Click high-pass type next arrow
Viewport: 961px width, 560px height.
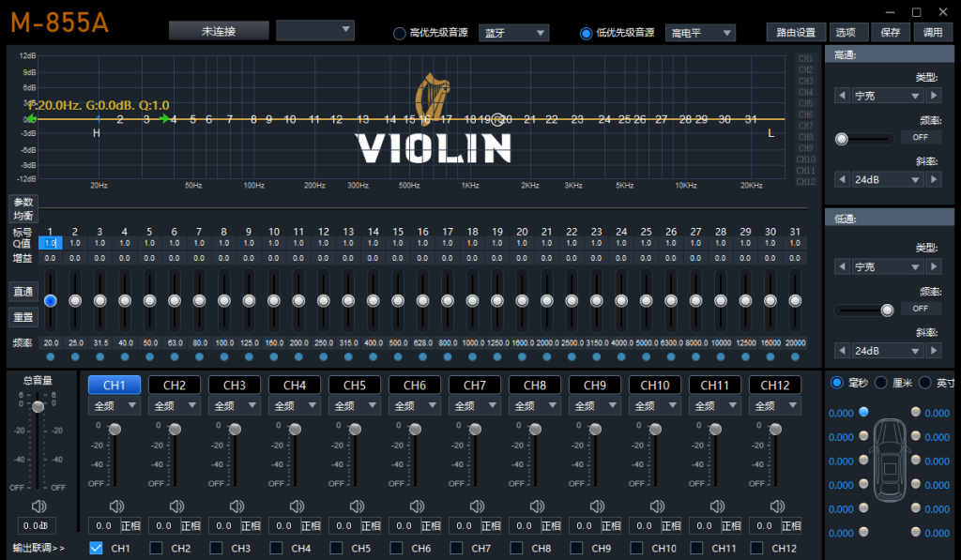click(x=934, y=96)
